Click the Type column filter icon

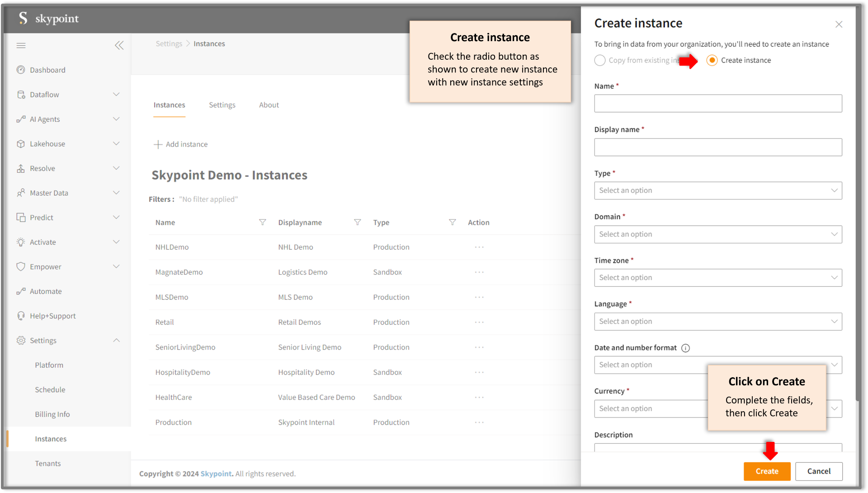(452, 223)
